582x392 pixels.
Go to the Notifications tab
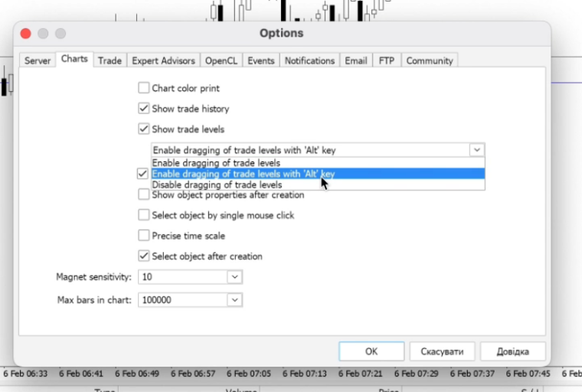(309, 60)
